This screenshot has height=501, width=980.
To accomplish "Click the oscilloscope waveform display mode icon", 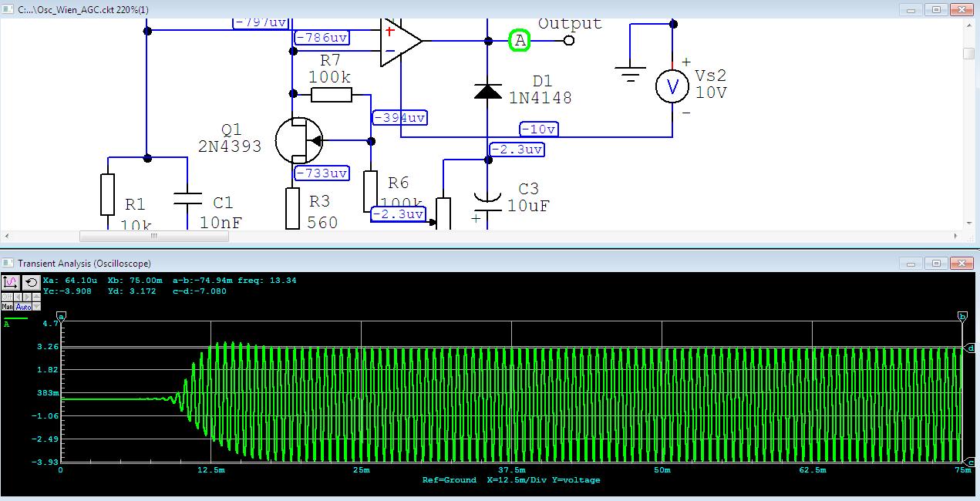I will pos(11,283).
